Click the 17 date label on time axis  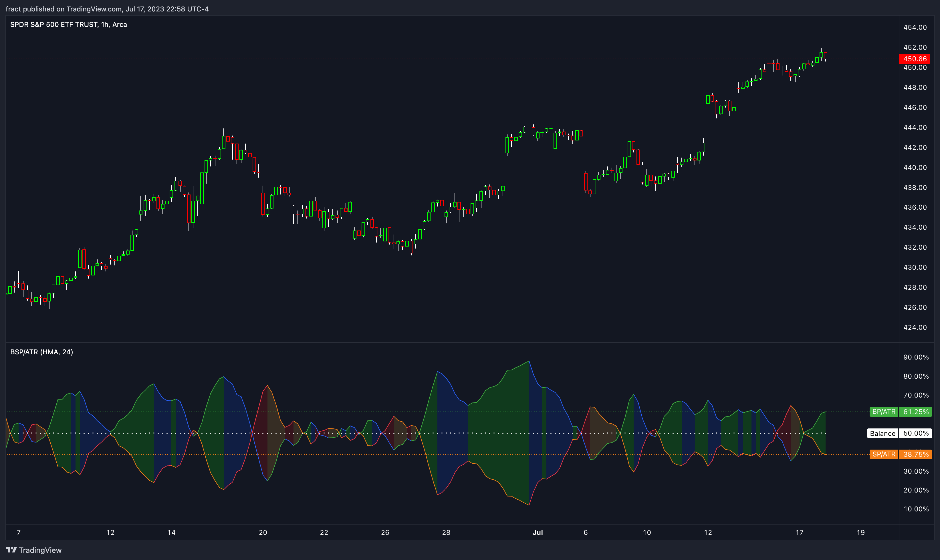(x=800, y=533)
